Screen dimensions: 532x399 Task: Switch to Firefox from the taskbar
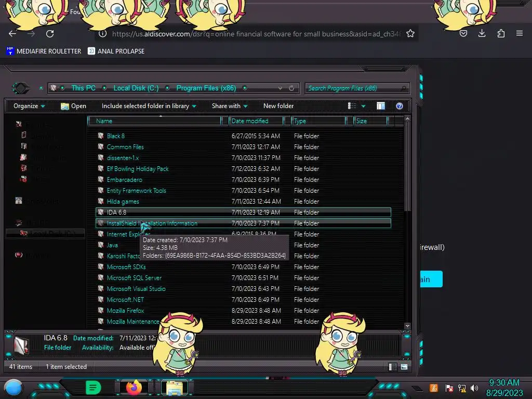coord(134,388)
